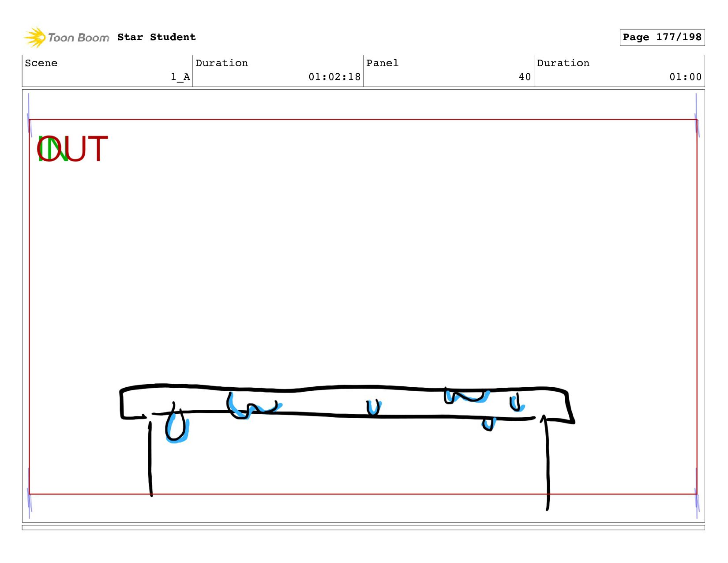This screenshot has width=728, height=563.
Task: Click the Toon Boom logo
Action: point(66,38)
